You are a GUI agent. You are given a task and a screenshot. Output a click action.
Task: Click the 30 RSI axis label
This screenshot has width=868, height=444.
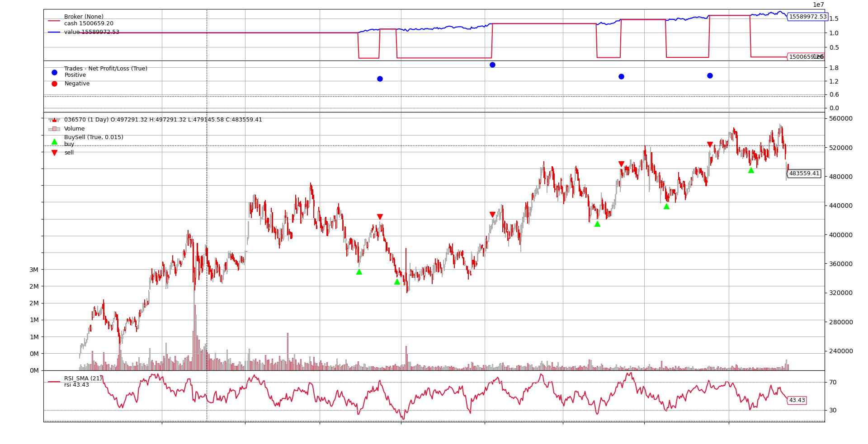tap(833, 410)
